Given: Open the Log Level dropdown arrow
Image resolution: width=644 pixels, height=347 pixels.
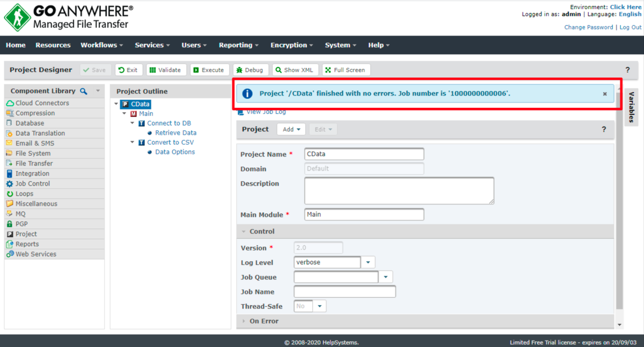Looking at the screenshot, I should (x=368, y=263).
